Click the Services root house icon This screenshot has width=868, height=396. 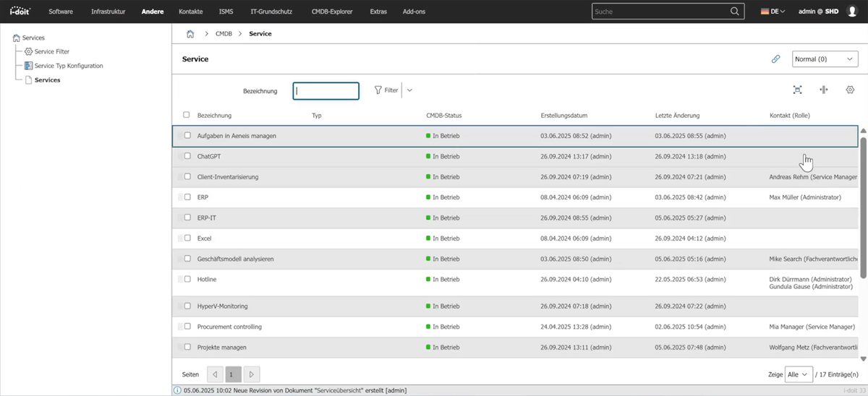[x=17, y=38]
